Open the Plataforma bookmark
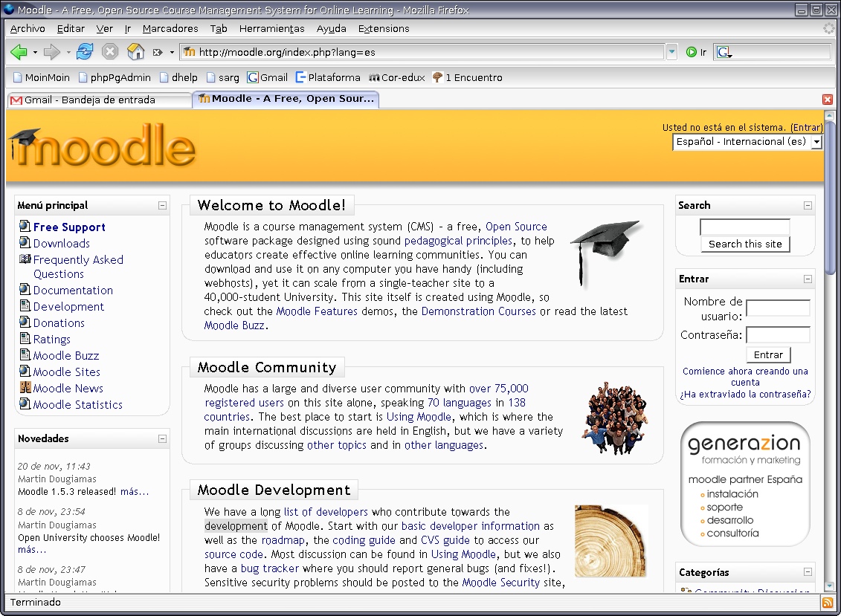Screen dimensions: 841x616 (x=328, y=77)
